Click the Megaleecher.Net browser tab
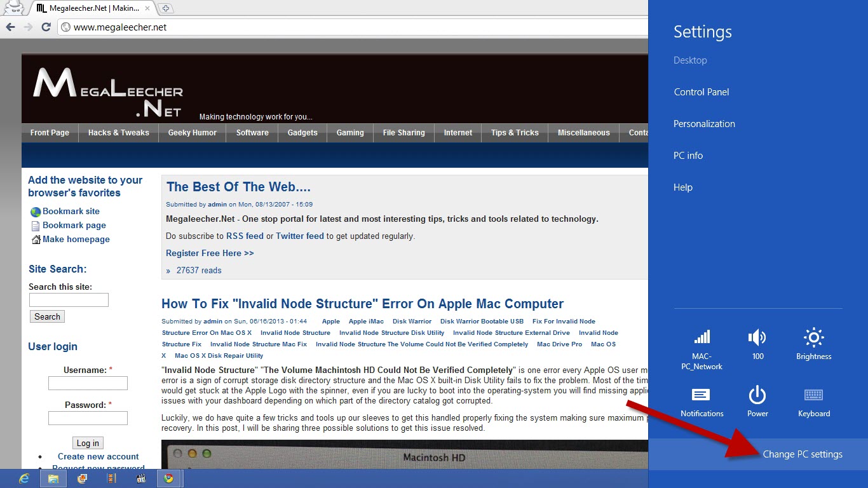The image size is (868, 488). click(92, 8)
